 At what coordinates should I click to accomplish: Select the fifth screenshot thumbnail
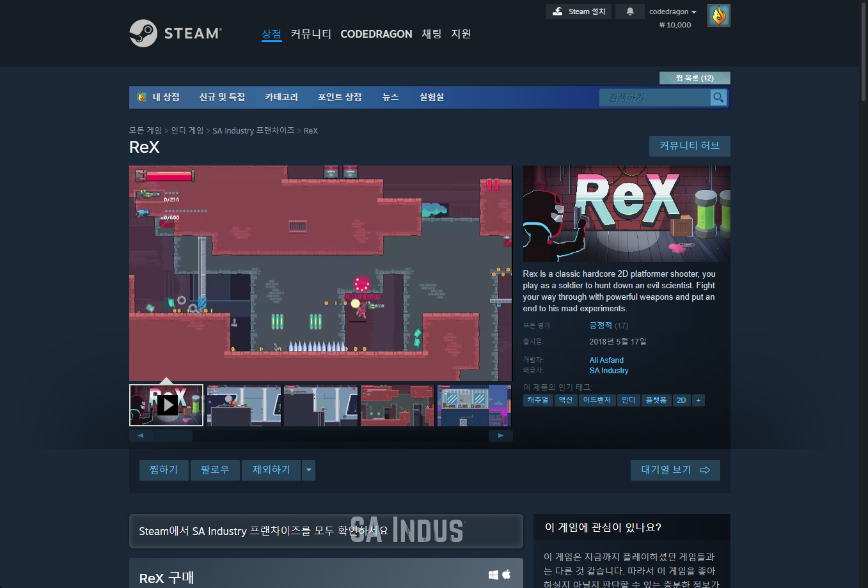tap(474, 405)
